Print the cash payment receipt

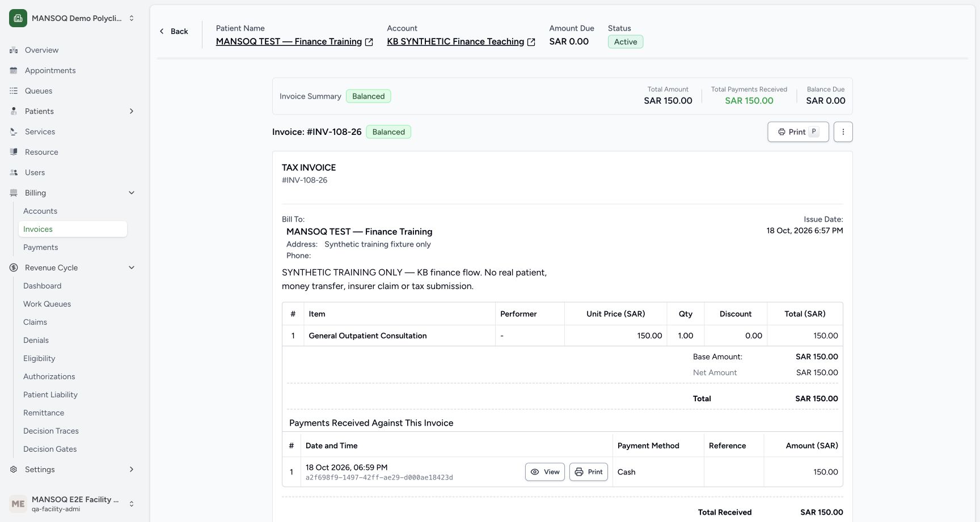(x=589, y=472)
